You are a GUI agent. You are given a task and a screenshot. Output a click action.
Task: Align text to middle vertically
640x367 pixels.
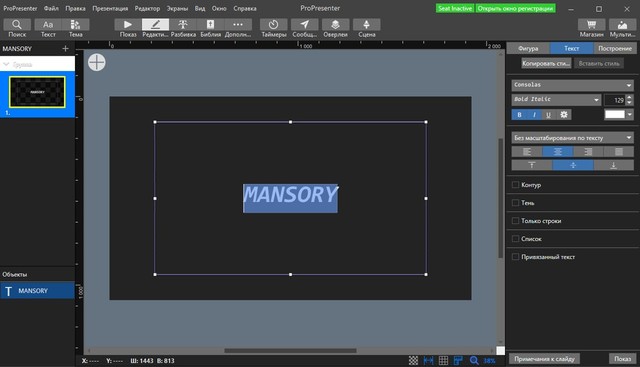[x=573, y=165]
